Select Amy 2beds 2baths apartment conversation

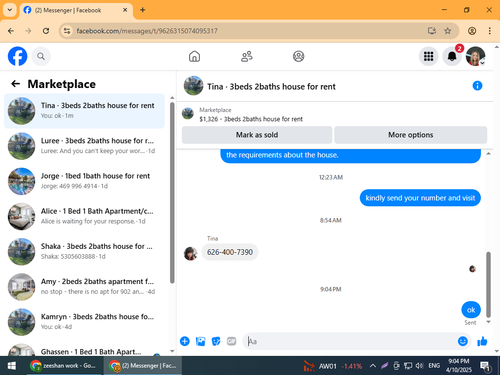click(x=84, y=287)
